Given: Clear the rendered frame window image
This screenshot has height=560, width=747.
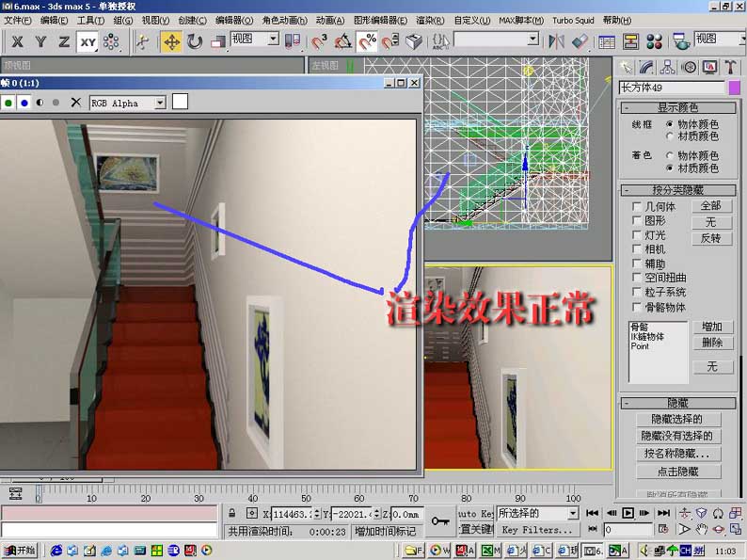Looking at the screenshot, I should pos(75,102).
